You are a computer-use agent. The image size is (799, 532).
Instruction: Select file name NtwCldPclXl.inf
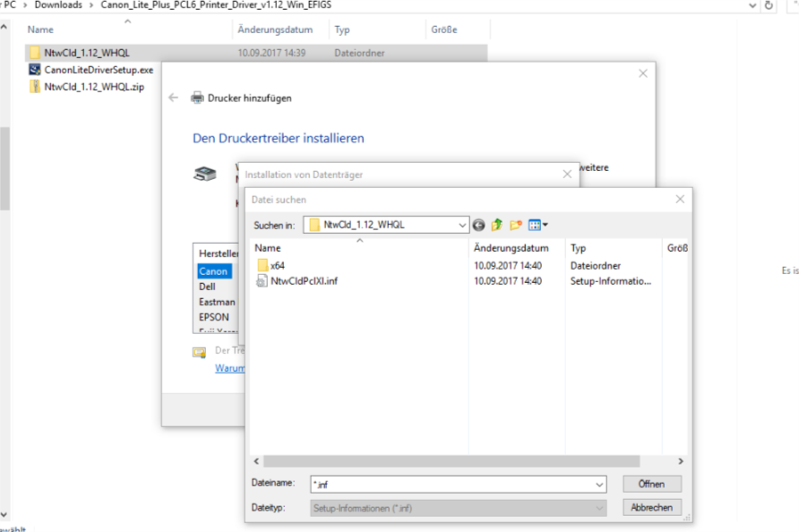point(305,281)
